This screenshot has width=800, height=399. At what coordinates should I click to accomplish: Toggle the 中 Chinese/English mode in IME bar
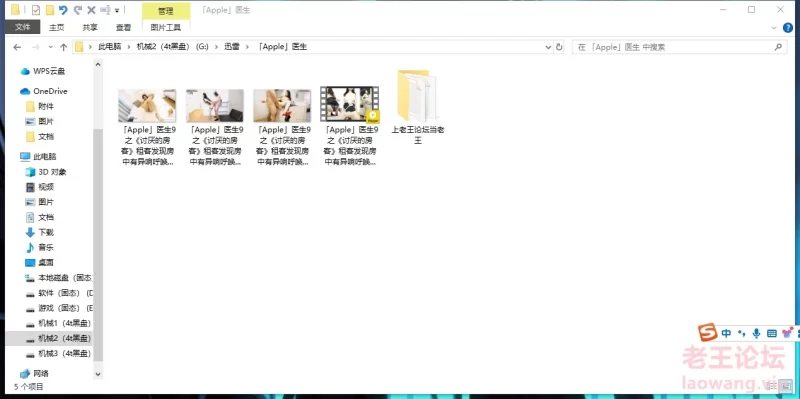click(x=727, y=333)
